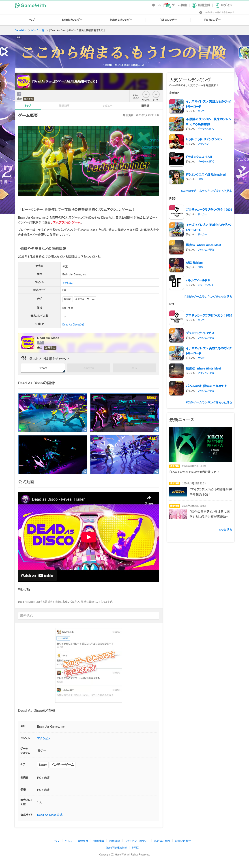Click the video channel avatar icon
249x868 pixels.
click(25, 499)
